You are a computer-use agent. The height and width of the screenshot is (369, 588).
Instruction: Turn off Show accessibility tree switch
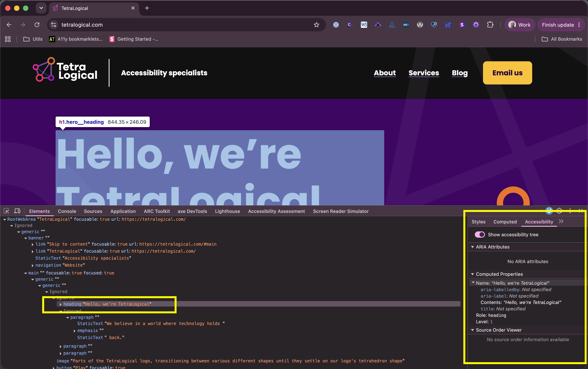pos(480,235)
